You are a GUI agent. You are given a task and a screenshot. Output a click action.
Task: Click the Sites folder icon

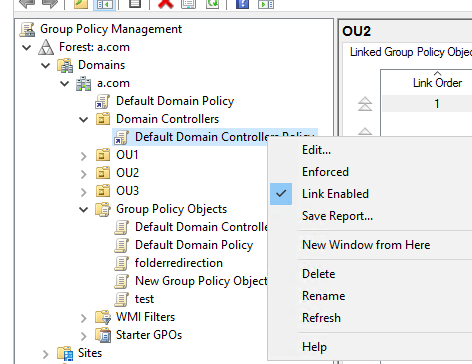65,353
